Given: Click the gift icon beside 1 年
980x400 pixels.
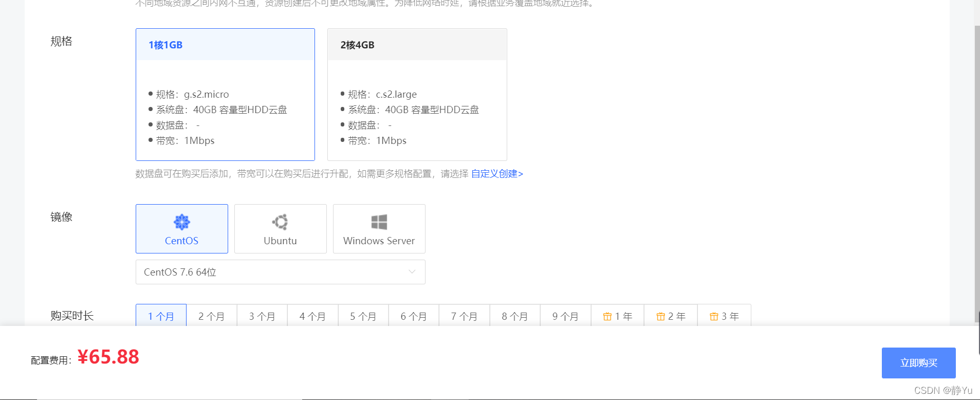Looking at the screenshot, I should [607, 317].
